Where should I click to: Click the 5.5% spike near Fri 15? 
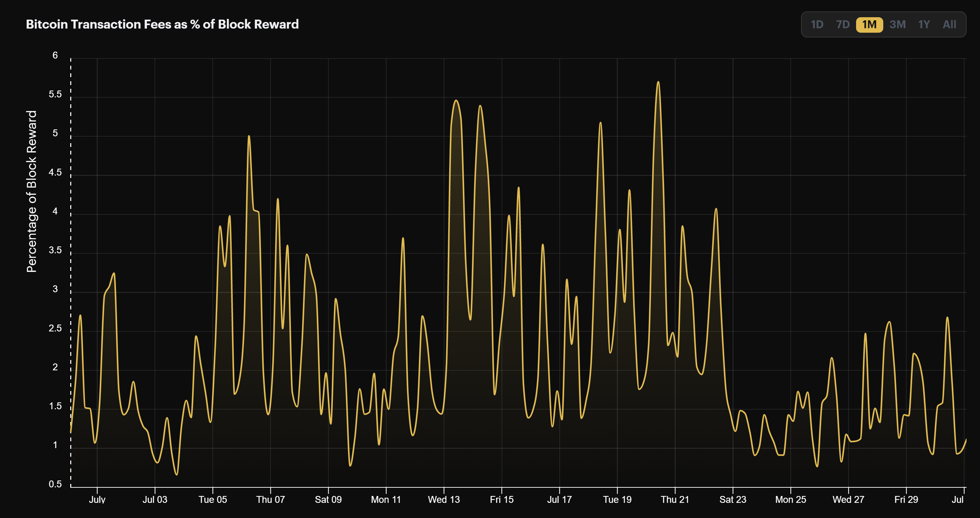(481, 105)
